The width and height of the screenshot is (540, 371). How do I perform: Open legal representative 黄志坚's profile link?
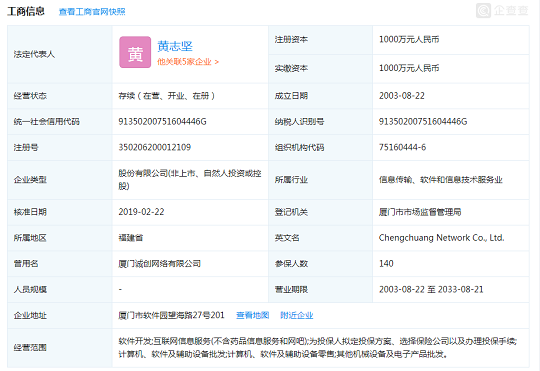pos(175,46)
